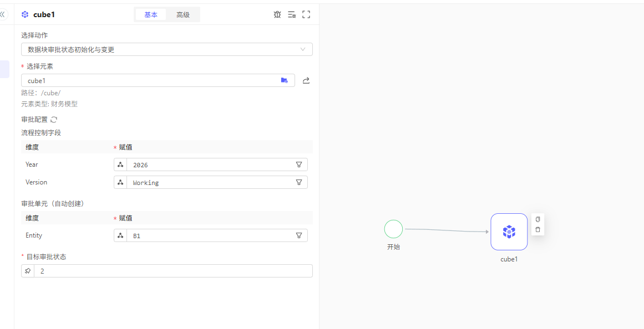Delete the cube1 node with trash icon
The image size is (644, 329).
click(537, 229)
